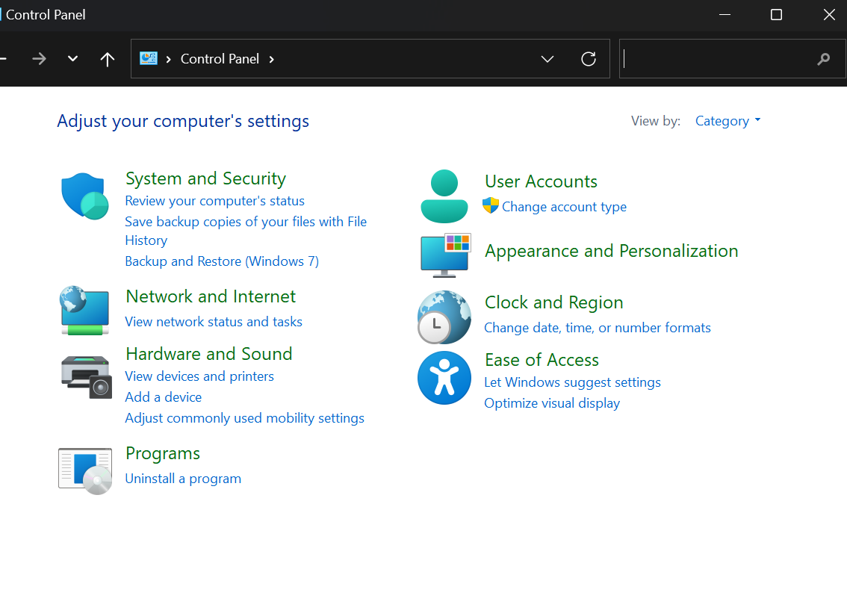Viewport: 847px width, 616px height.
Task: Open the Network and Internet globe icon
Action: [84, 310]
